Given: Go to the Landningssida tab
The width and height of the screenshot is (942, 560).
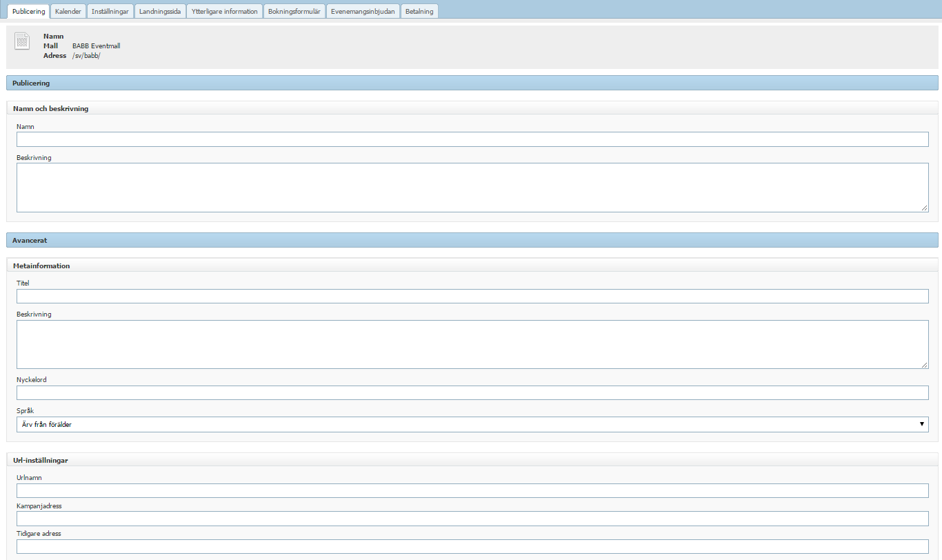Looking at the screenshot, I should click(x=160, y=11).
